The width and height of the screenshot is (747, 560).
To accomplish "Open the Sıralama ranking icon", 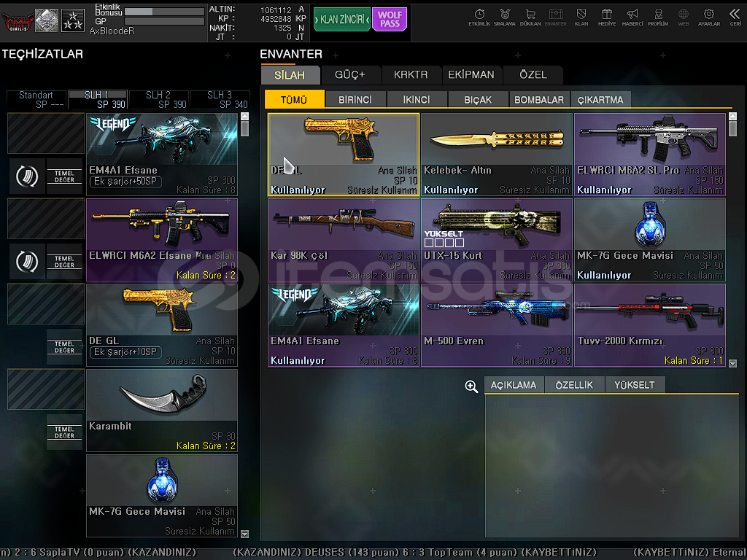I will coord(505,17).
